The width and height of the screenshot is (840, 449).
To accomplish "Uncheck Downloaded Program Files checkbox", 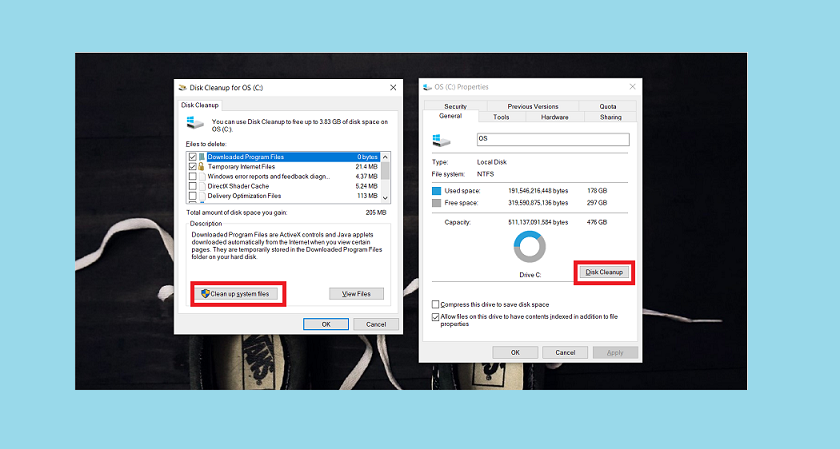I will 192,157.
